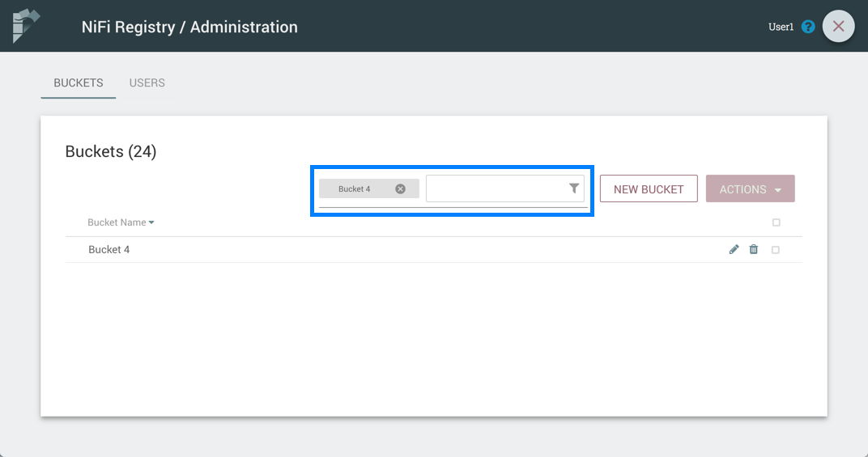The width and height of the screenshot is (868, 457).
Task: Remove the Bucket 4 filter chip
Action: [x=400, y=188]
